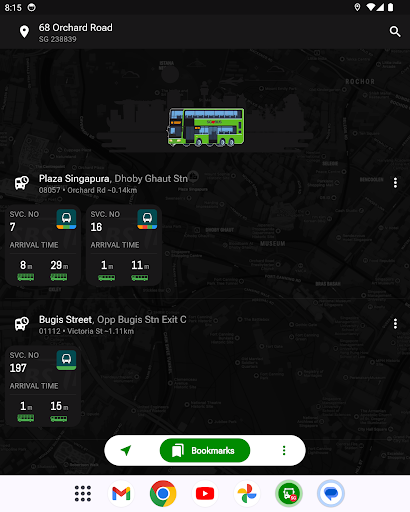
Task: Open the Plaza Singapura bus stop icon
Action: click(22, 183)
